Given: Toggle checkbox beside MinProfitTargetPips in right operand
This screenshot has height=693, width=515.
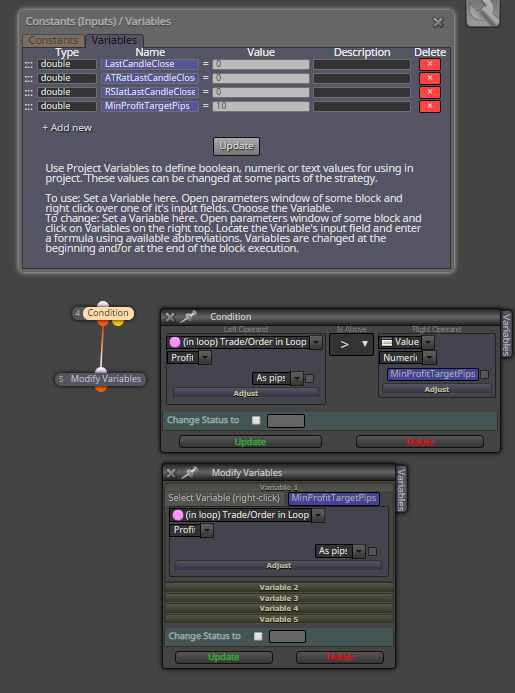Looking at the screenshot, I should pyautogui.click(x=484, y=374).
